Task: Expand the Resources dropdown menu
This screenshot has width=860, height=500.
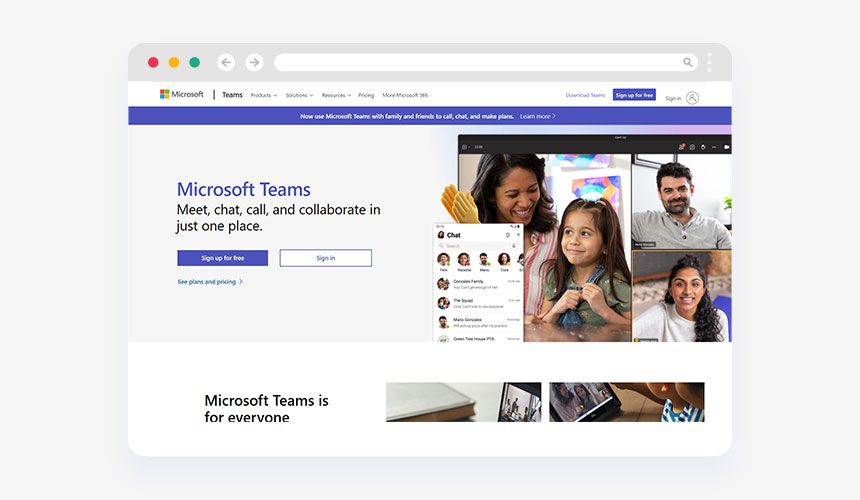Action: 336,95
